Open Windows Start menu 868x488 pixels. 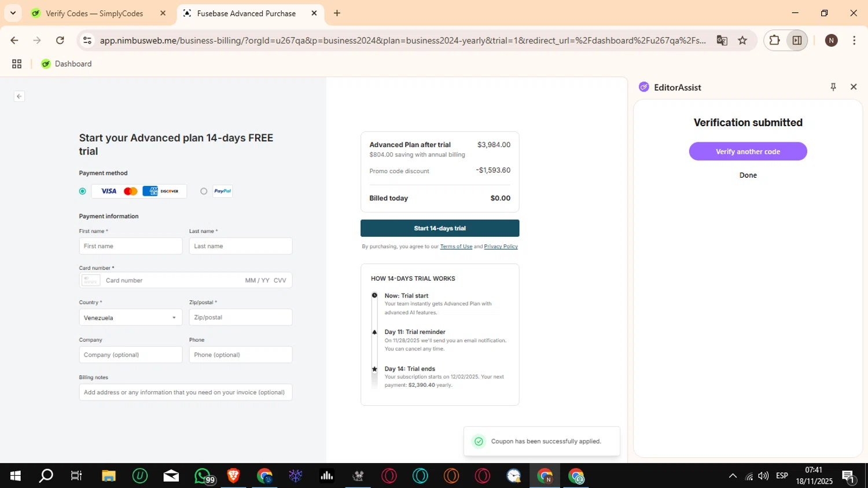pyautogui.click(x=16, y=476)
